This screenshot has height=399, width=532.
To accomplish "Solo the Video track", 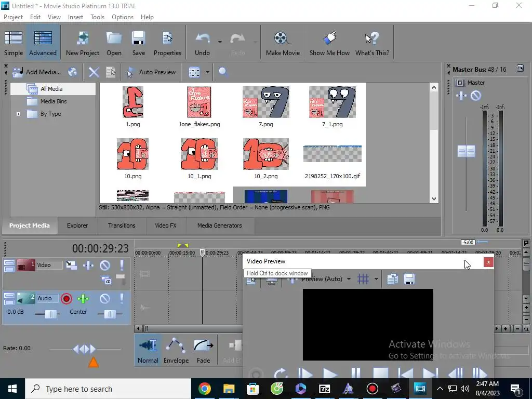I will (122, 265).
